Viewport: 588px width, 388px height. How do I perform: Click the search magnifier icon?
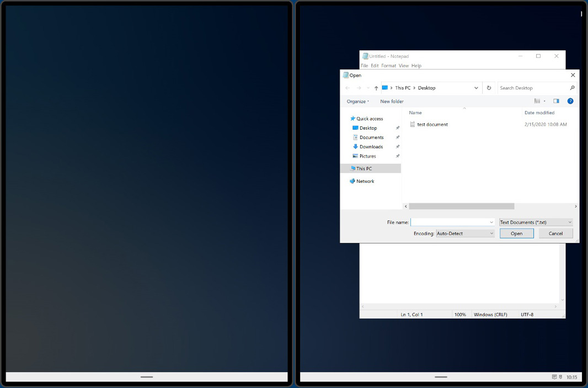point(572,88)
